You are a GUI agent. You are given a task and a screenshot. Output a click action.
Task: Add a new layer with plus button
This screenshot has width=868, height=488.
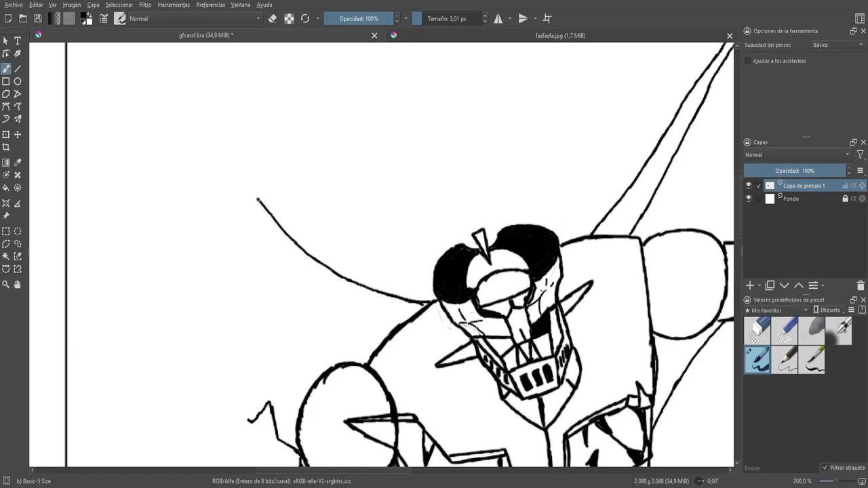pos(750,286)
